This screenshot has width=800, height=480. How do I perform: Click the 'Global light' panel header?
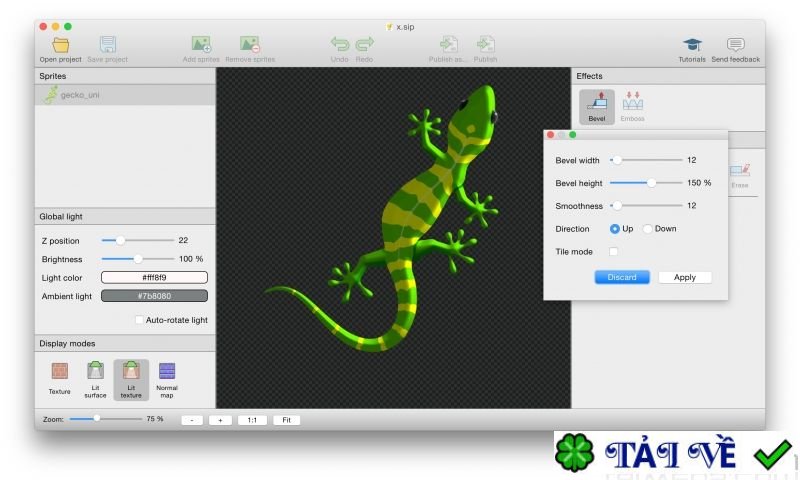[x=125, y=216]
